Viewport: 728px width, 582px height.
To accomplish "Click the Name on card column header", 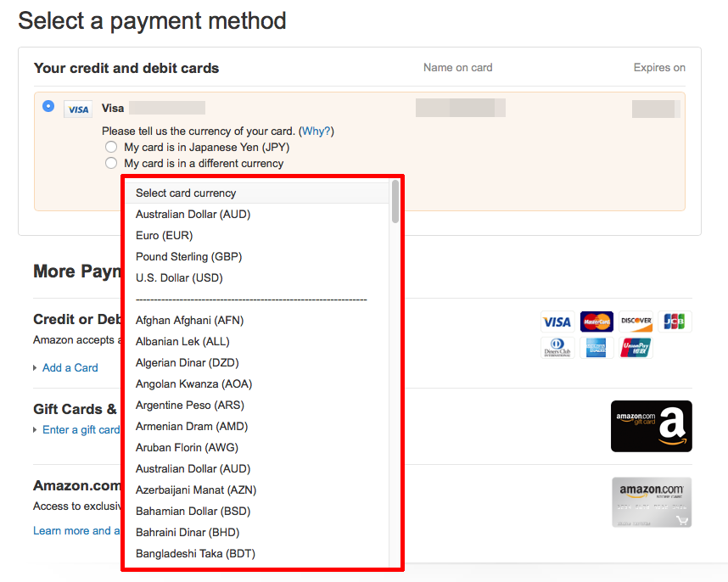I will coord(458,68).
